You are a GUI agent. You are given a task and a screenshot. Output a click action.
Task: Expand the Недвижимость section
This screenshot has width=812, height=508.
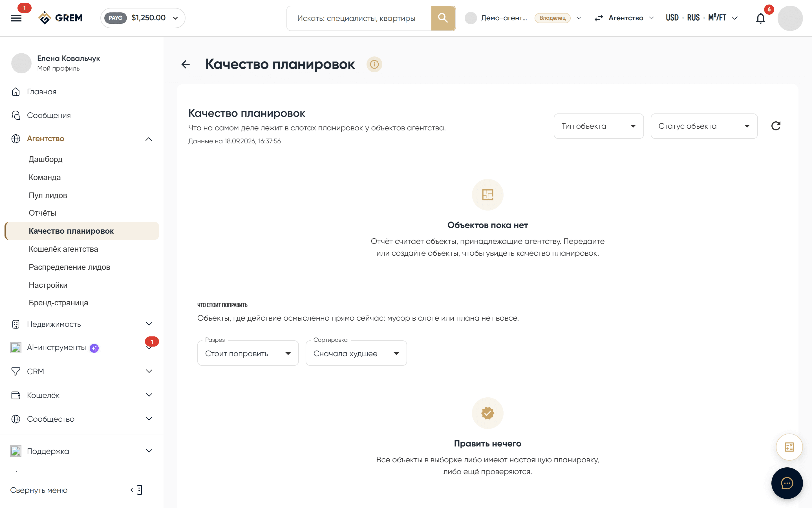click(x=149, y=324)
